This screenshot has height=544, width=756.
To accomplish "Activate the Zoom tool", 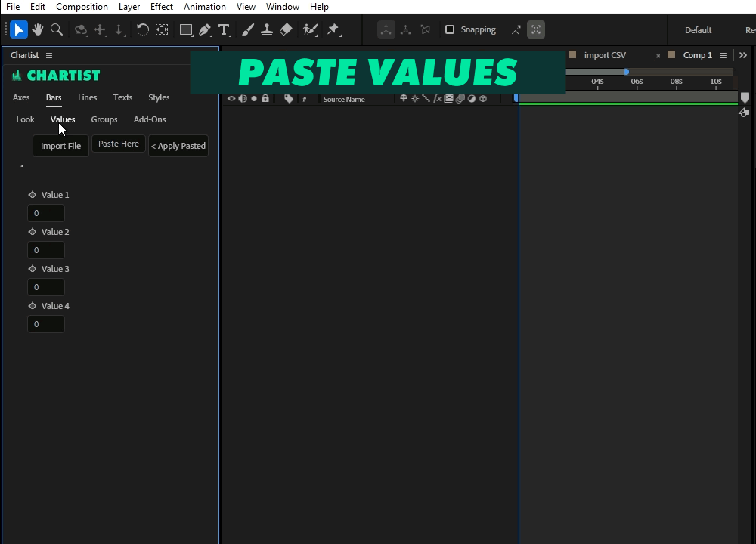I will point(57,29).
